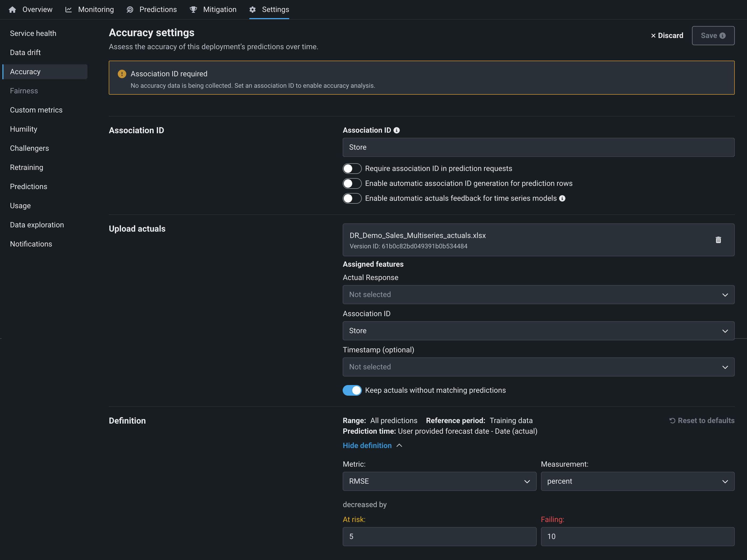This screenshot has height=560, width=747.
Task: Click the Settings gear icon
Action: tap(253, 10)
